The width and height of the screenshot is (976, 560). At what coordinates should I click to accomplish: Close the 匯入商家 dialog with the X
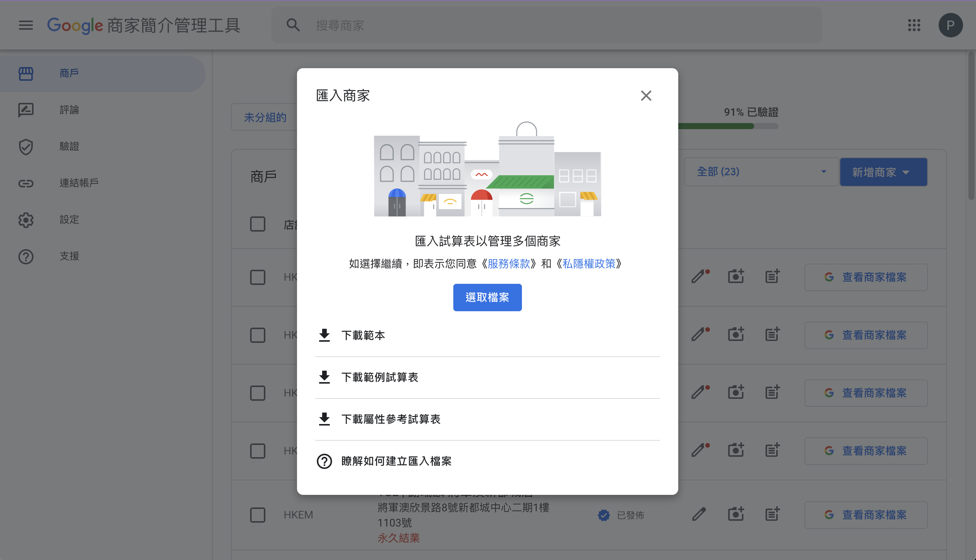pos(646,96)
